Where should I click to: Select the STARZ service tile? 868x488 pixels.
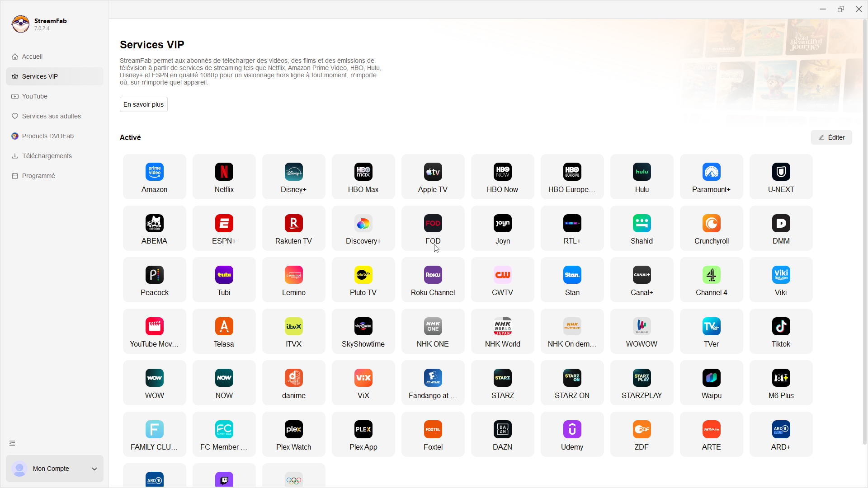503,383
